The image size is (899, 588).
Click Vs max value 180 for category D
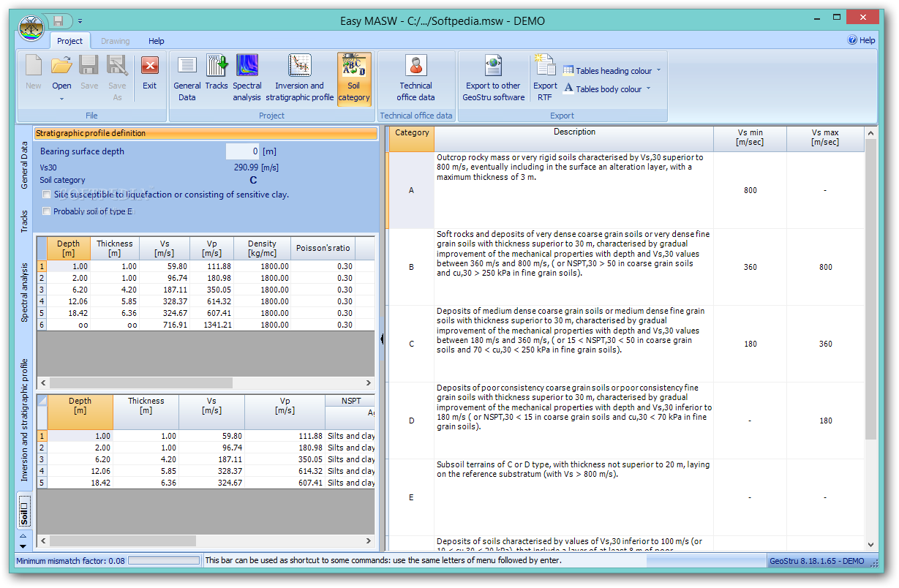point(826,421)
